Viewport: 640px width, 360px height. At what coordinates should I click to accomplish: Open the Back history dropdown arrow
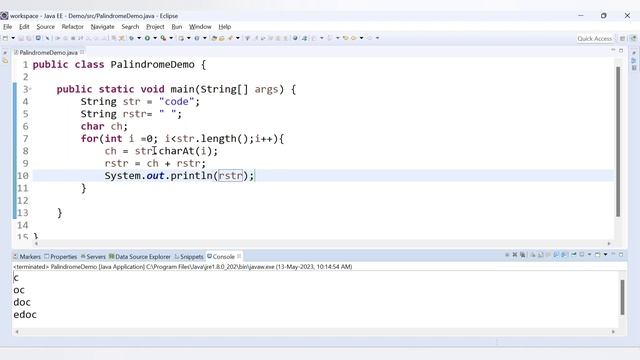(x=361, y=38)
